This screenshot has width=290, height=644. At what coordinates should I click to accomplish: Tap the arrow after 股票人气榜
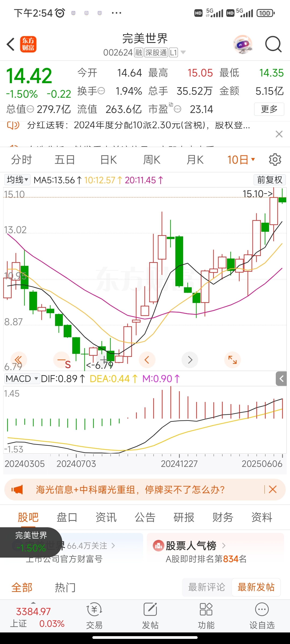[224, 546]
